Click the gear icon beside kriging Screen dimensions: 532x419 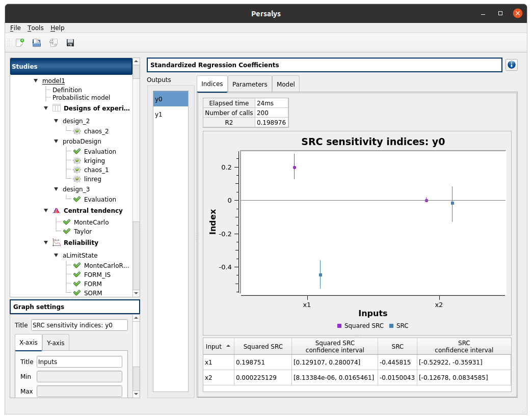point(77,161)
